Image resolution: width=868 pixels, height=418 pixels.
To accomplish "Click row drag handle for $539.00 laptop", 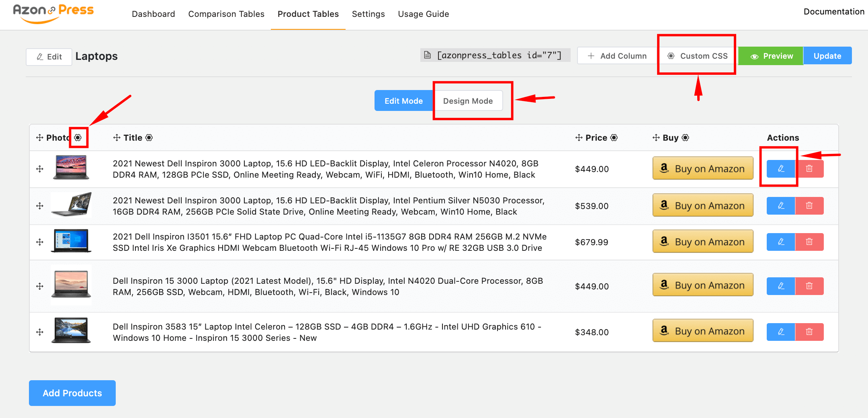I will click(x=39, y=206).
